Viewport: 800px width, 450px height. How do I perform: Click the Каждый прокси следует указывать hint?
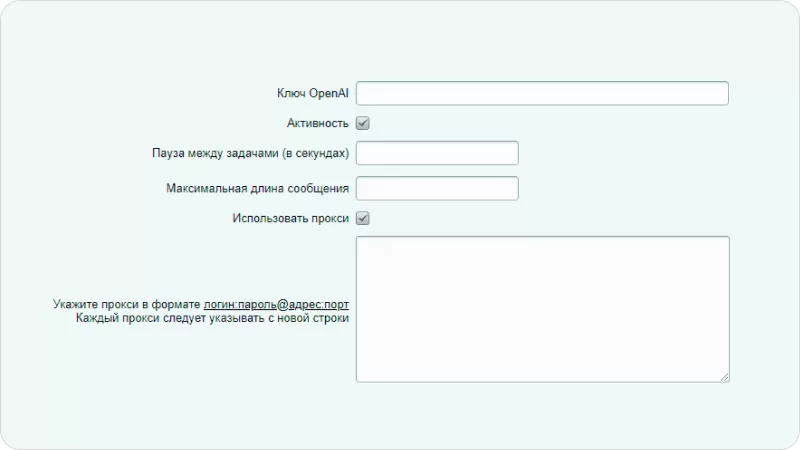coord(212,318)
